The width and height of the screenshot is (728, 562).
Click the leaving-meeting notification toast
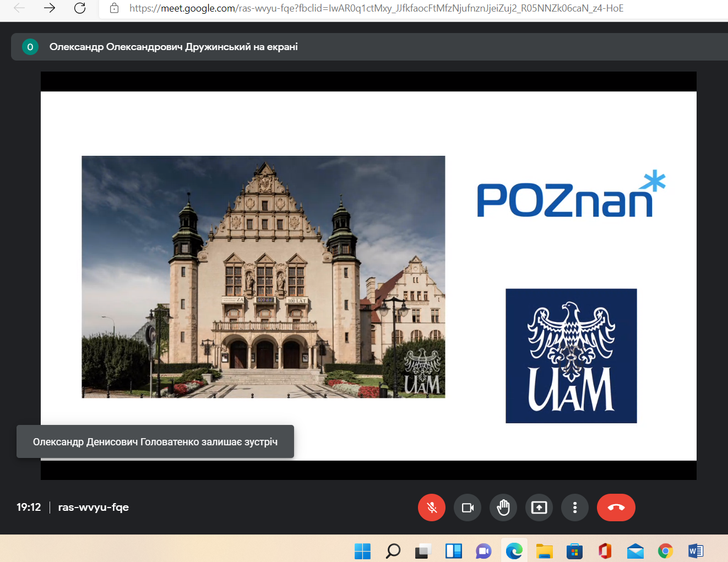[155, 441]
